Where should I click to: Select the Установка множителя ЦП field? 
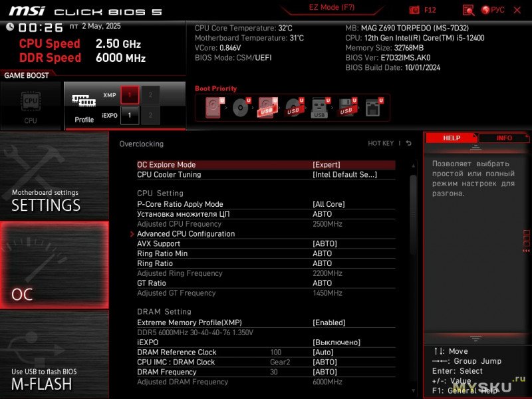[x=266, y=214]
